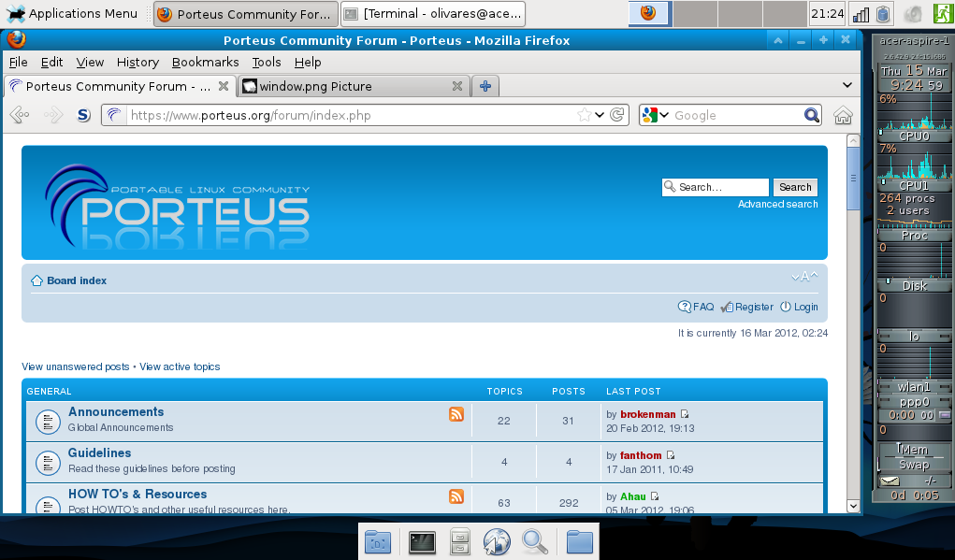
Task: Open the file cabinet archive icon in dock
Action: pyautogui.click(x=459, y=541)
